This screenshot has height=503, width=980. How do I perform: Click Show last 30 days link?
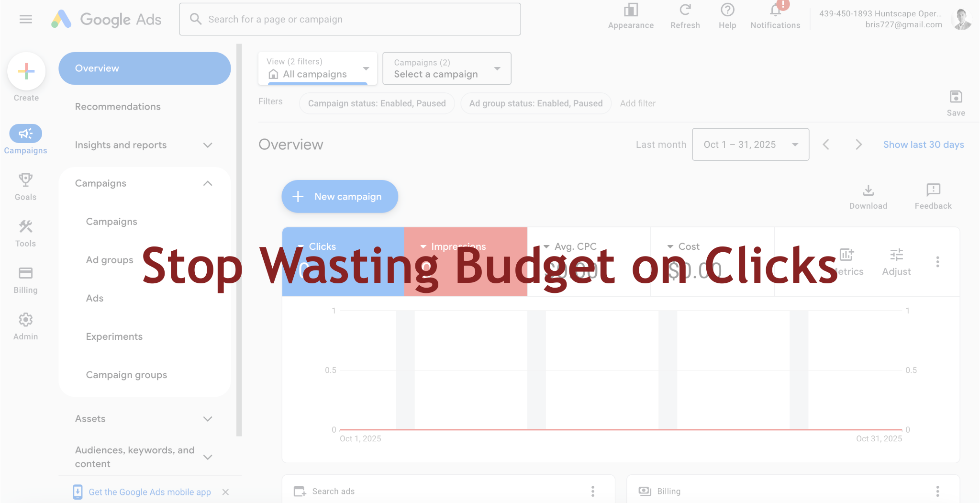click(x=923, y=145)
